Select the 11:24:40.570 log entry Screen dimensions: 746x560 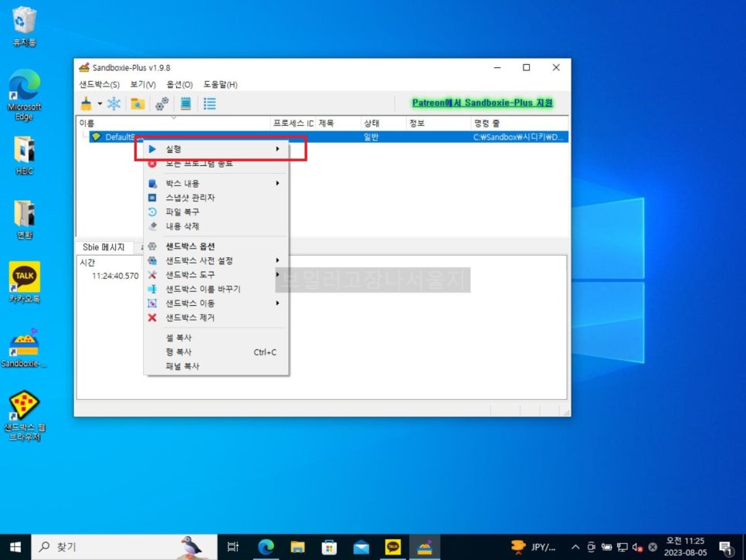(115, 276)
